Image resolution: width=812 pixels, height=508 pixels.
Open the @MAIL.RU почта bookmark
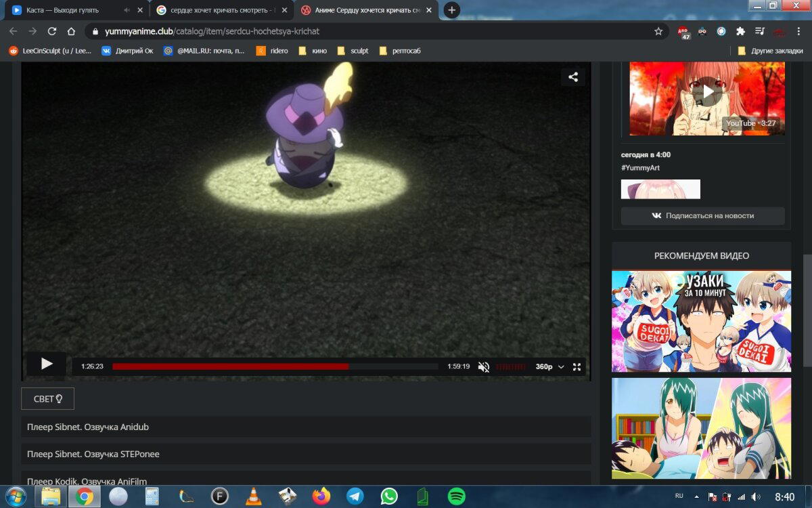204,51
